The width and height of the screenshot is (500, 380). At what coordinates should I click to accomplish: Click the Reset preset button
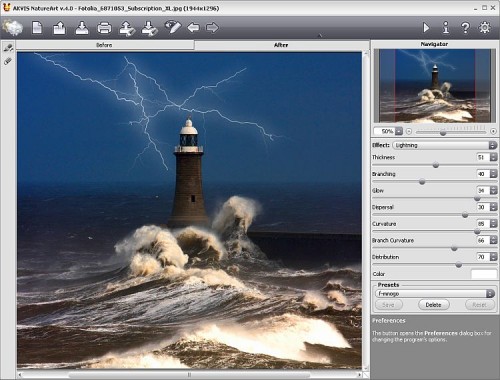(x=479, y=305)
